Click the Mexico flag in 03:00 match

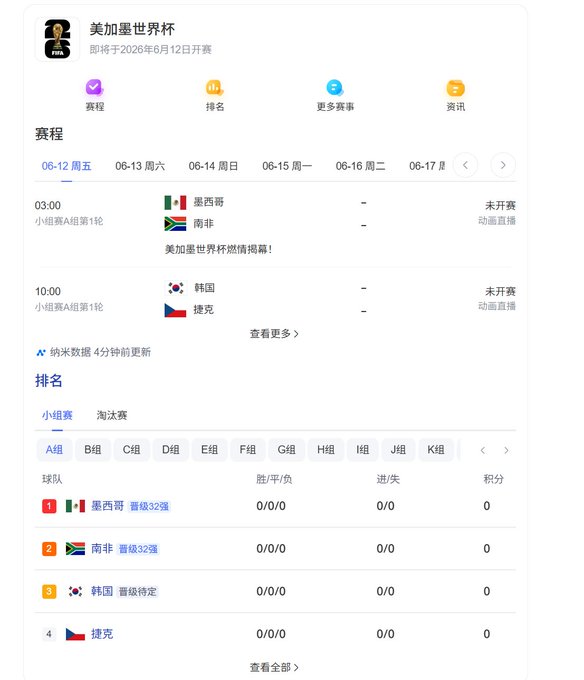pos(175,203)
